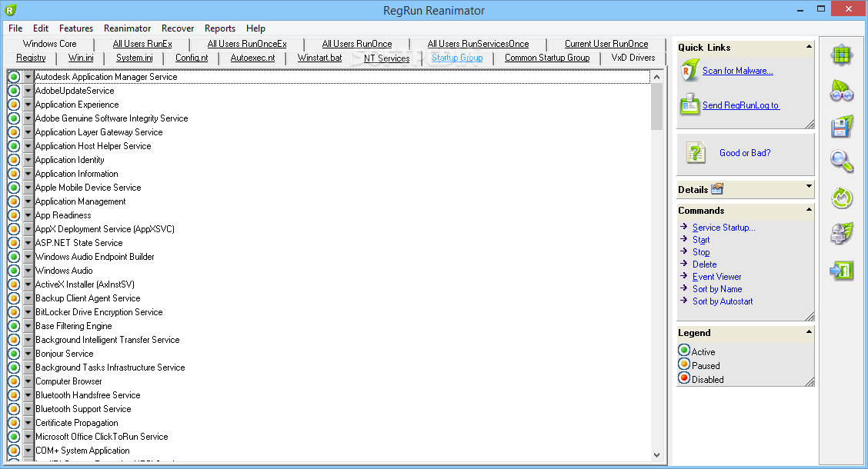Click the Details panel image icon
This screenshot has height=469, width=868.
coord(717,189)
